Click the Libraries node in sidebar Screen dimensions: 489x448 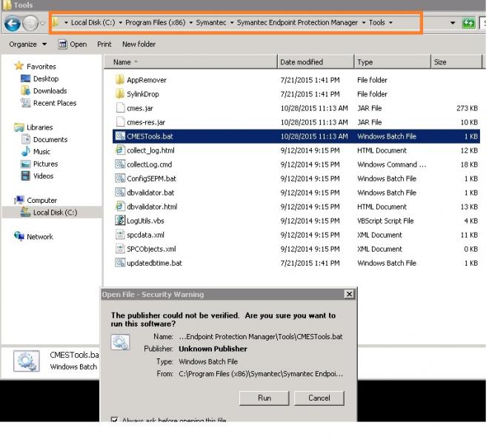click(39, 127)
